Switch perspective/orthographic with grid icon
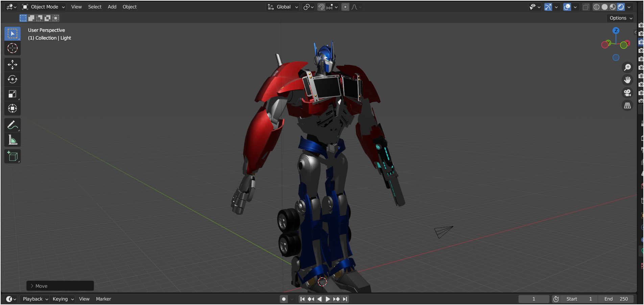The image size is (644, 305). (x=627, y=106)
